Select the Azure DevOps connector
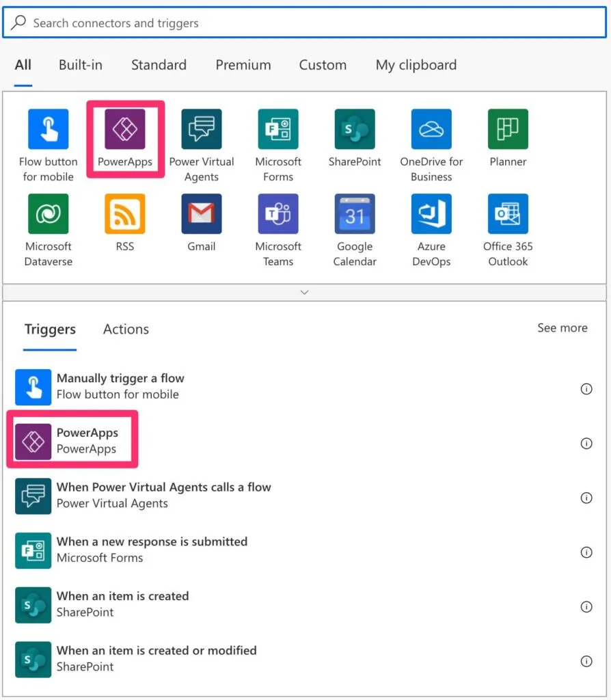The image size is (611, 700). coord(431,214)
